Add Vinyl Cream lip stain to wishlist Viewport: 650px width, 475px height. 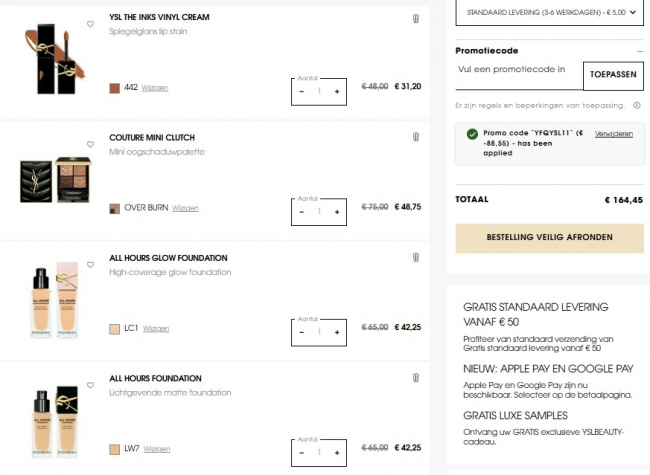pos(90,24)
